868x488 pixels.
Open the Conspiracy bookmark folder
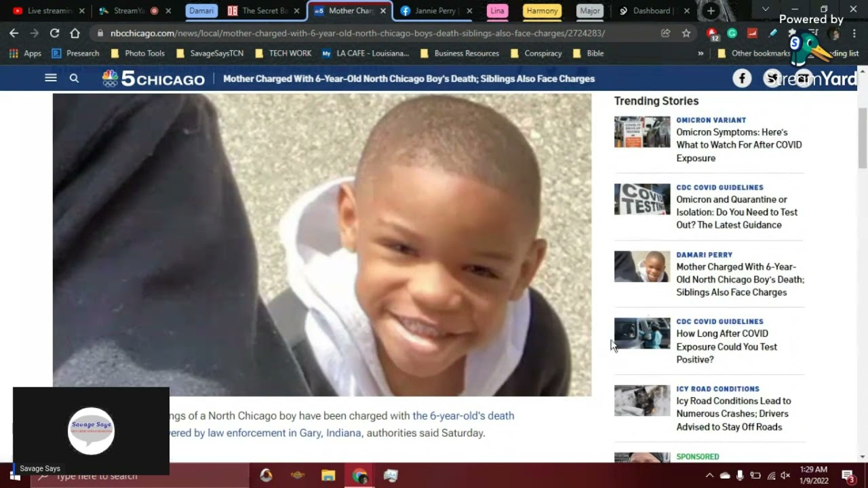tap(536, 54)
